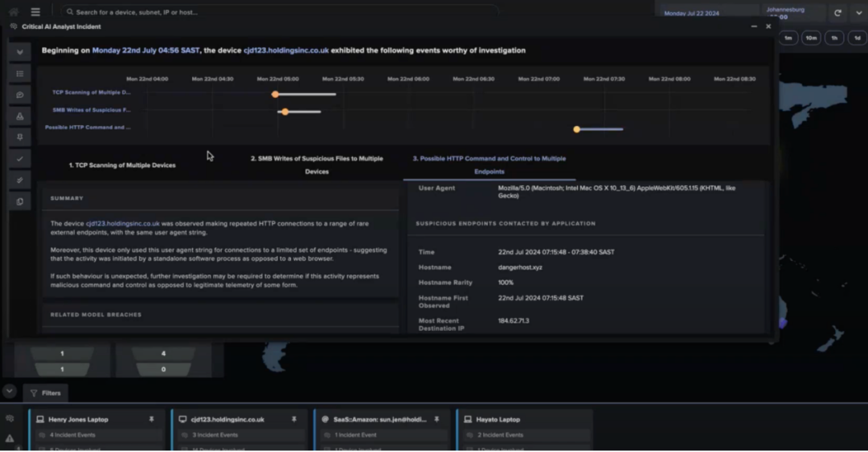
Task: Click the funnel count showing 4
Action: click(x=163, y=353)
